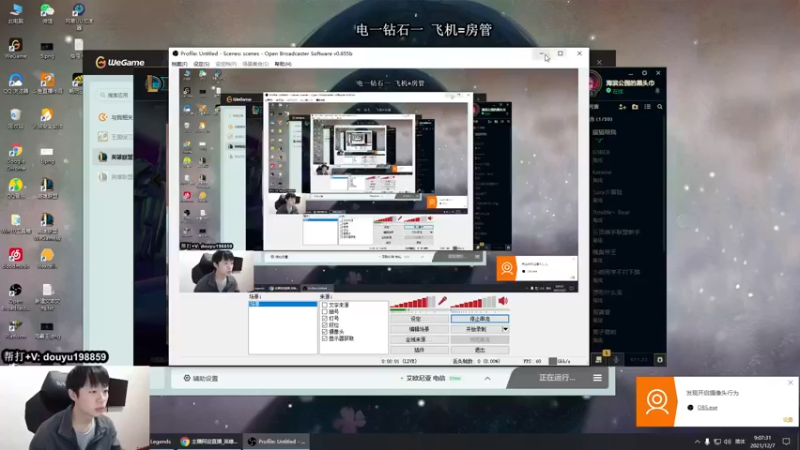800x450 pixels.
Task: Mute the desktop speaker icon in OBS
Action: click(503, 301)
